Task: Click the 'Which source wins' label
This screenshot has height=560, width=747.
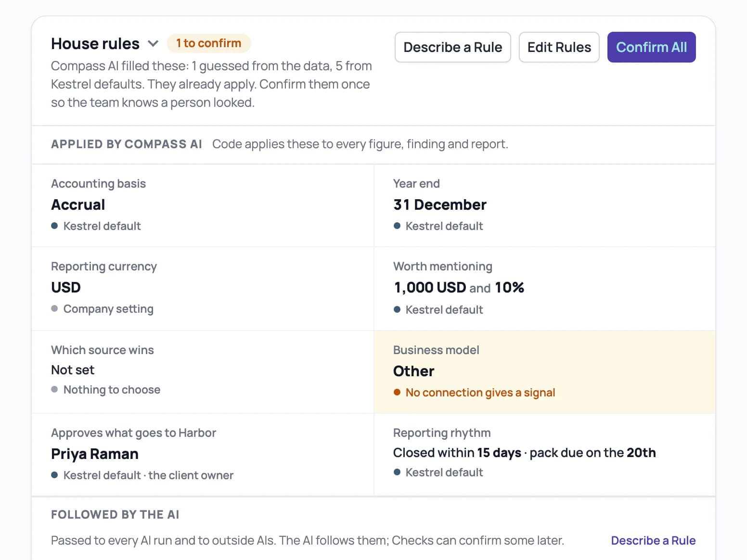Action: 103,350
